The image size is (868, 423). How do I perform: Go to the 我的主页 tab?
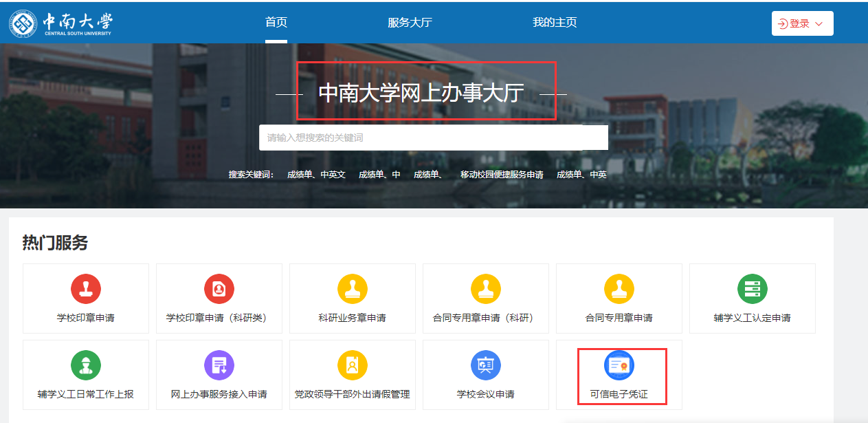coord(555,23)
